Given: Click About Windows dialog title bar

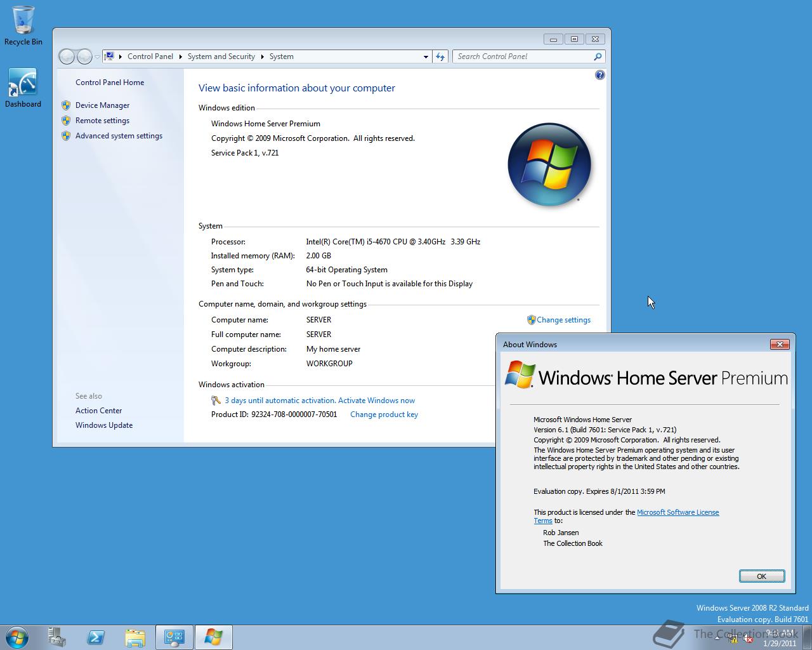Looking at the screenshot, I should pyautogui.click(x=634, y=344).
